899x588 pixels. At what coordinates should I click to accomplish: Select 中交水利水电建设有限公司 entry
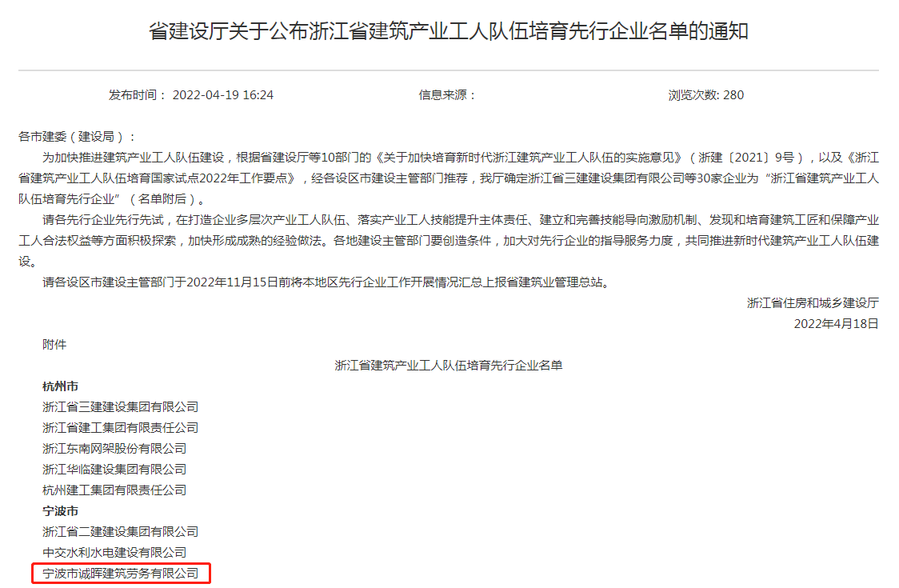[x=114, y=553]
